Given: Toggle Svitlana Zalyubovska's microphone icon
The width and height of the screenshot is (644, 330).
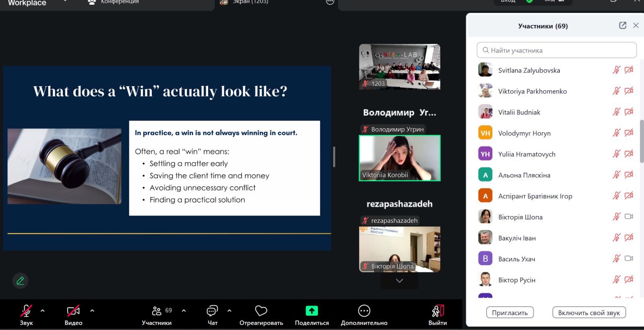Looking at the screenshot, I should pos(616,70).
